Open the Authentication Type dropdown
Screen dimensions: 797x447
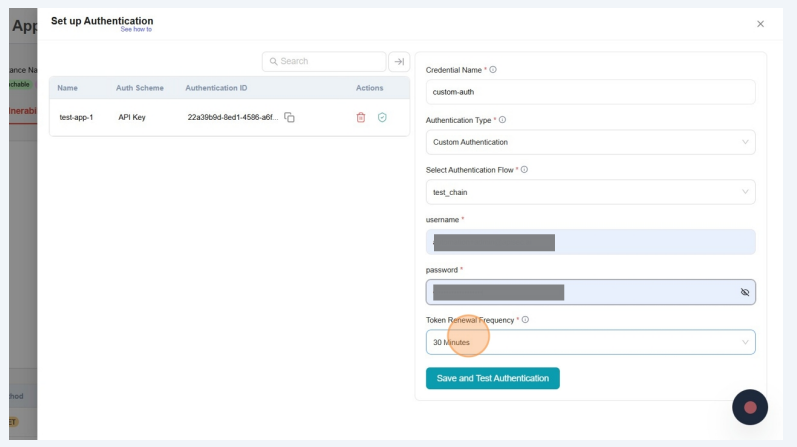[590, 142]
